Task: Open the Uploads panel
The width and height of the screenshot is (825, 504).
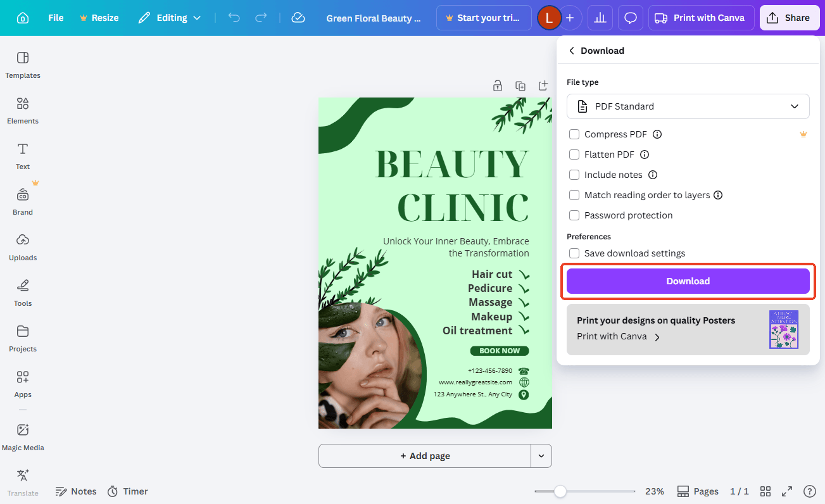Action: [x=22, y=247]
